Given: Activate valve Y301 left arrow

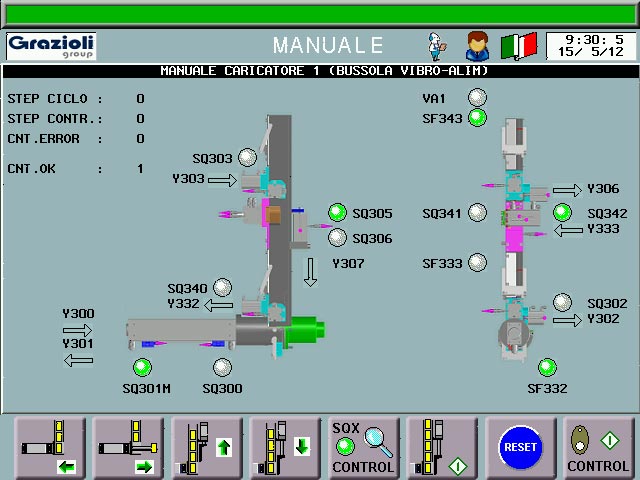Looking at the screenshot, I should (x=78, y=360).
